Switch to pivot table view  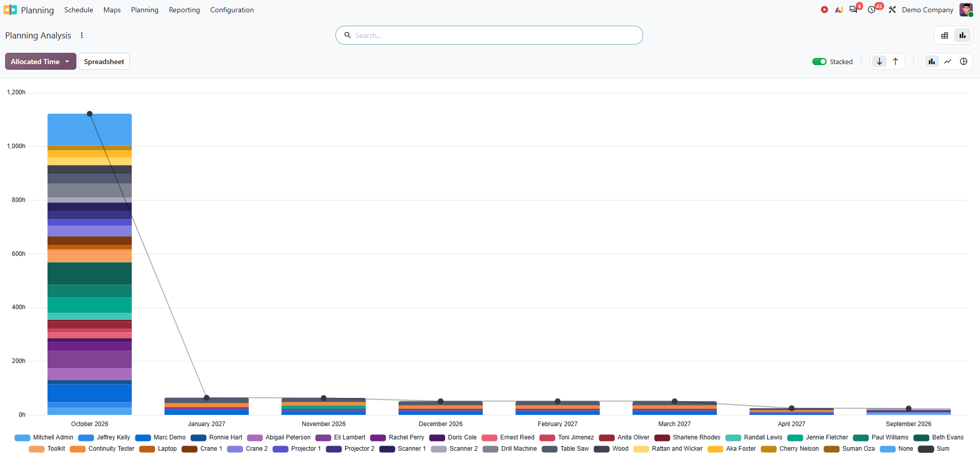tap(945, 35)
